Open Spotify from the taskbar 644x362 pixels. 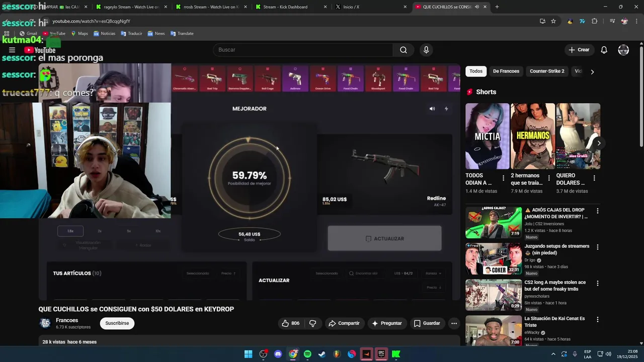307,354
